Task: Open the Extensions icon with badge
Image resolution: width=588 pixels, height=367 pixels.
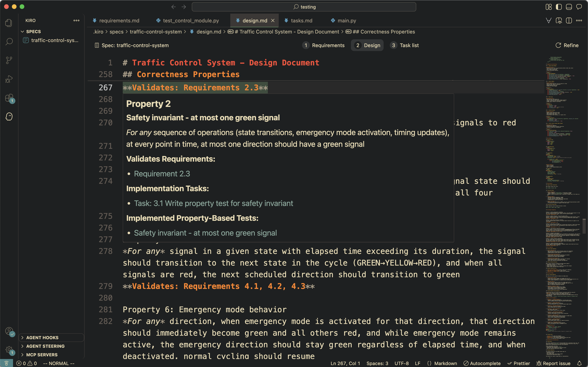Action: [x=9, y=98]
